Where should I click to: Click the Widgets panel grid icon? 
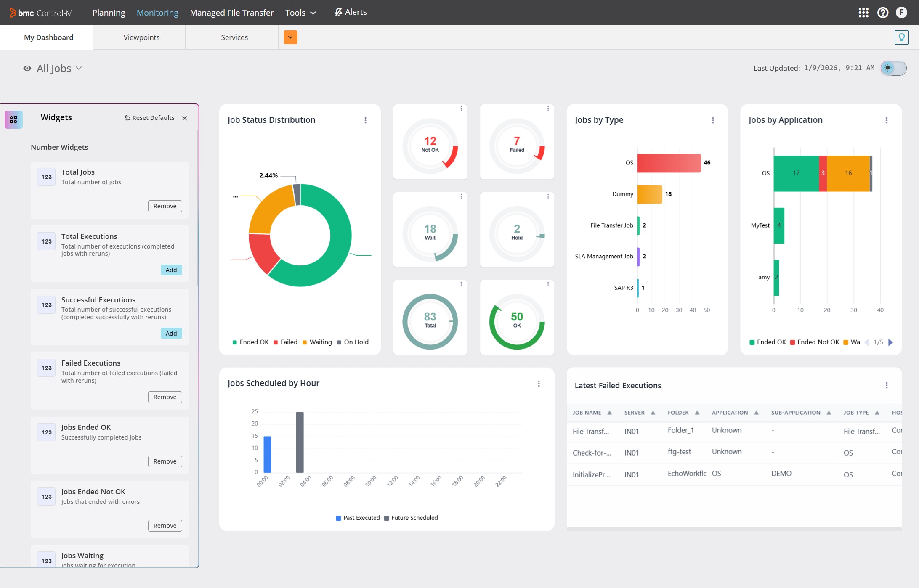pyautogui.click(x=13, y=119)
